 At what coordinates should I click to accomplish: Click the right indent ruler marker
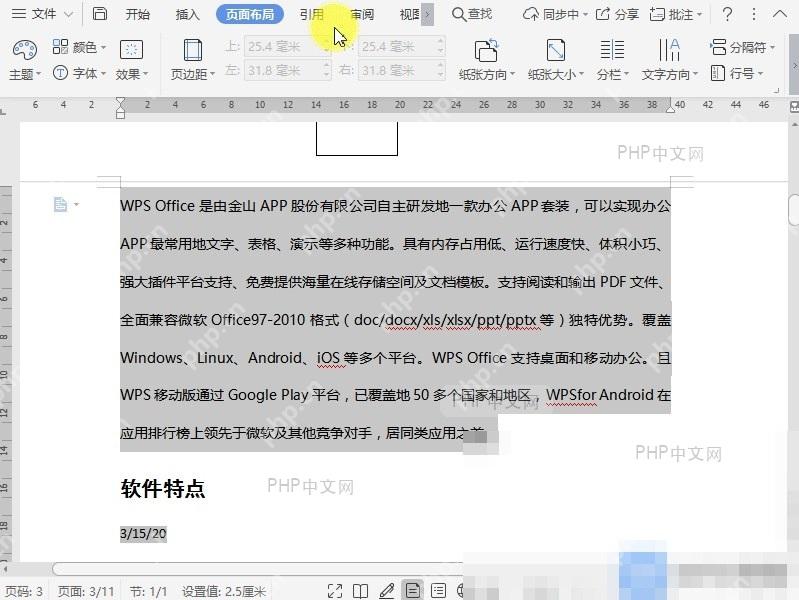[x=670, y=109]
